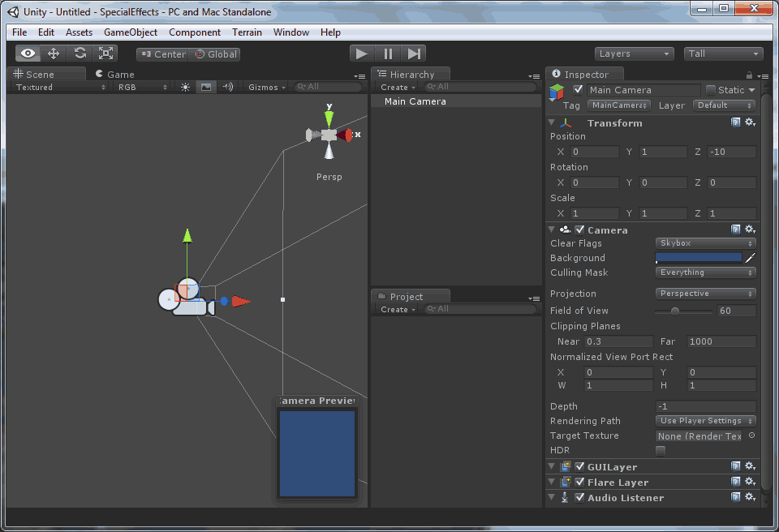
Task: Enable the HDR checkbox
Action: click(661, 451)
